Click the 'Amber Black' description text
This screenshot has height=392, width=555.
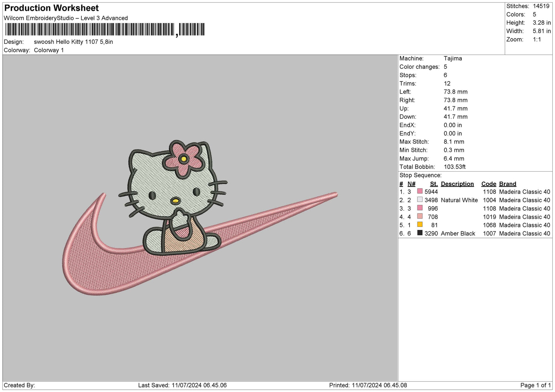pos(458,233)
